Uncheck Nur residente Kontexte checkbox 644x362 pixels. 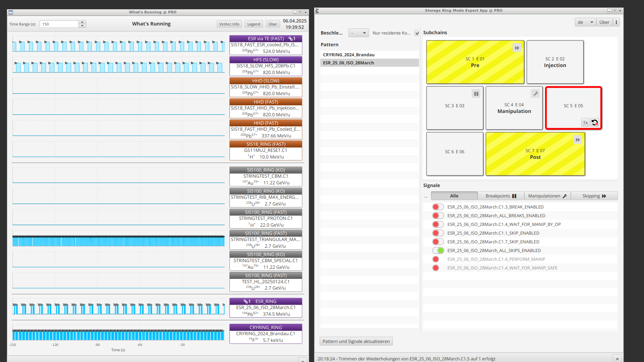(x=417, y=33)
